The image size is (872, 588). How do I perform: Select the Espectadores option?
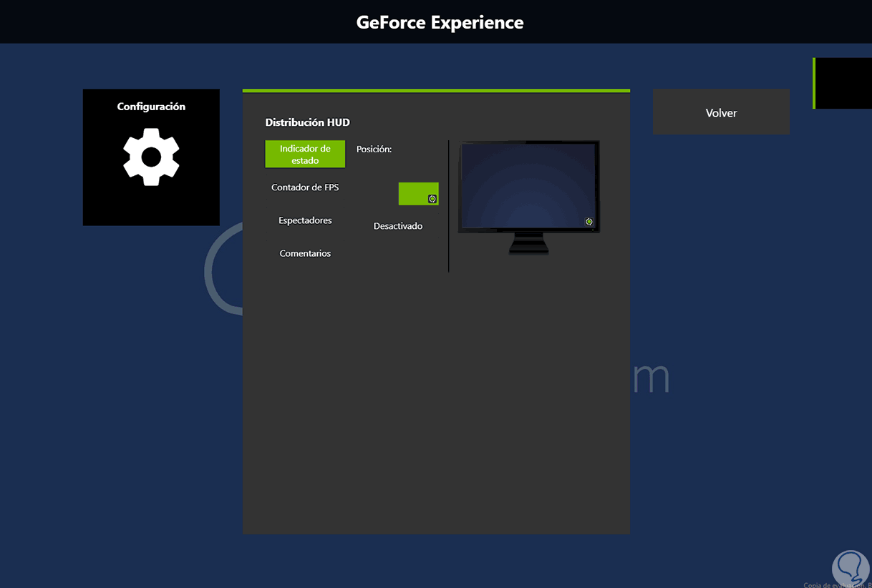coord(305,220)
